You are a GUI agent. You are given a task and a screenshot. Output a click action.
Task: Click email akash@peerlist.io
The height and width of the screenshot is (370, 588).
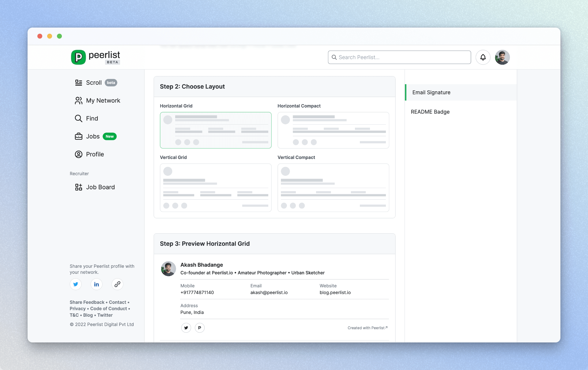[x=269, y=293]
